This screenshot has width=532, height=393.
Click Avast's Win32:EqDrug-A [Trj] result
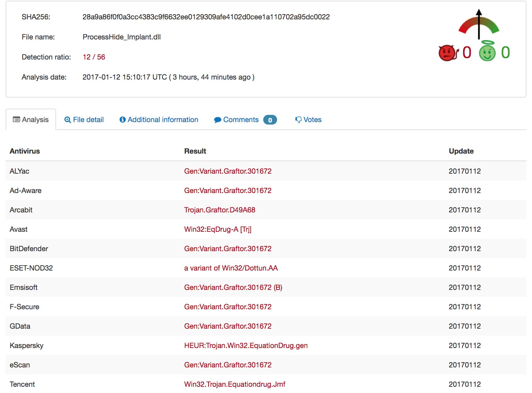tap(218, 229)
